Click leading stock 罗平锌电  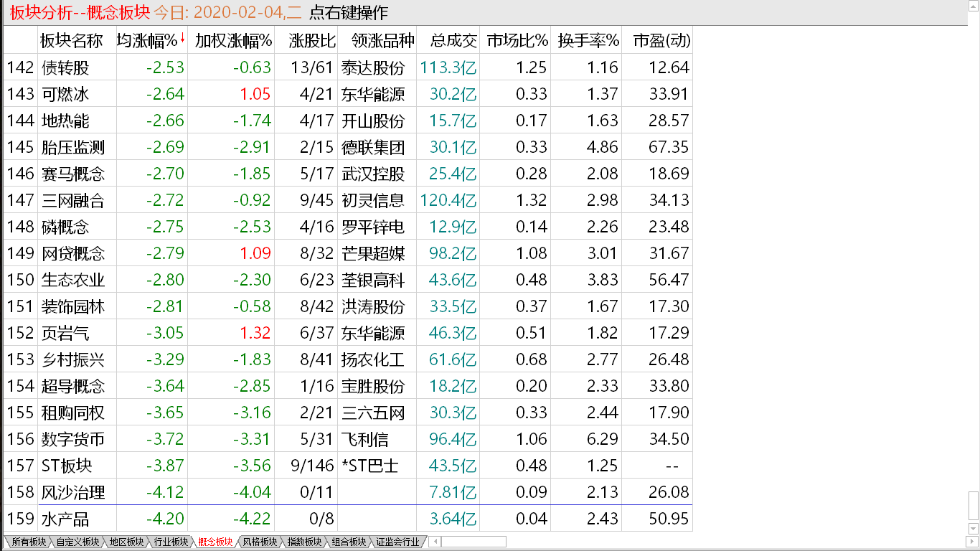[373, 227]
